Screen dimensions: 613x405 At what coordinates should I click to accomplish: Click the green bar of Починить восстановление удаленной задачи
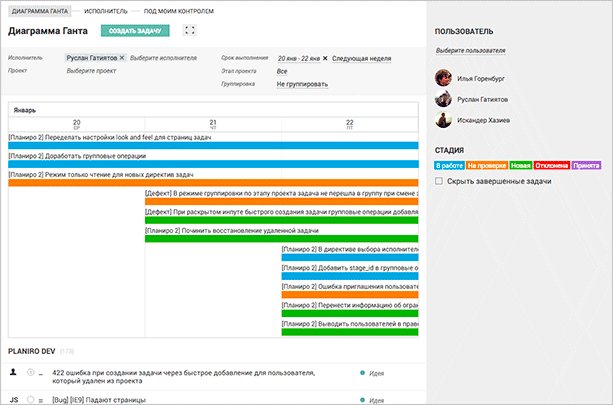281,238
